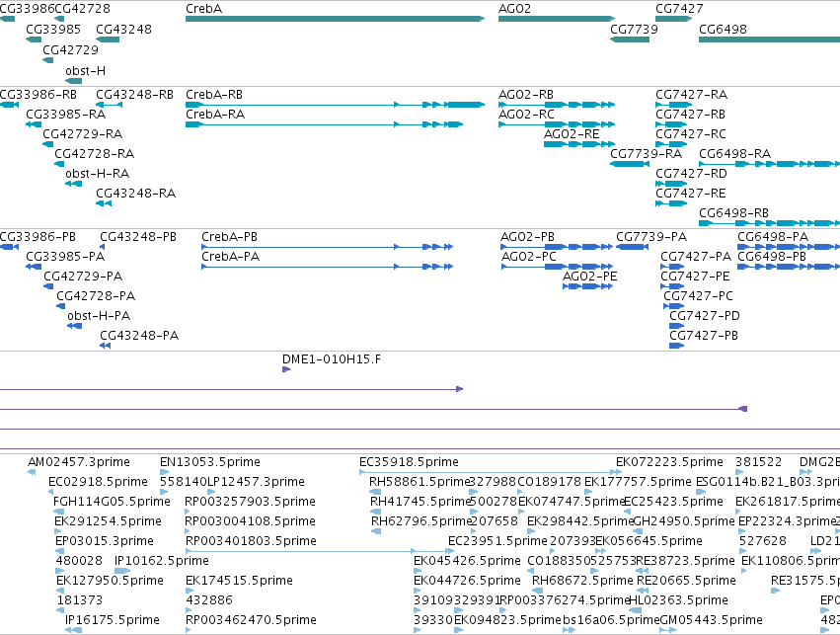Select the CG43248 gene label
The height and width of the screenshot is (635, 840).
pyautogui.click(x=123, y=29)
